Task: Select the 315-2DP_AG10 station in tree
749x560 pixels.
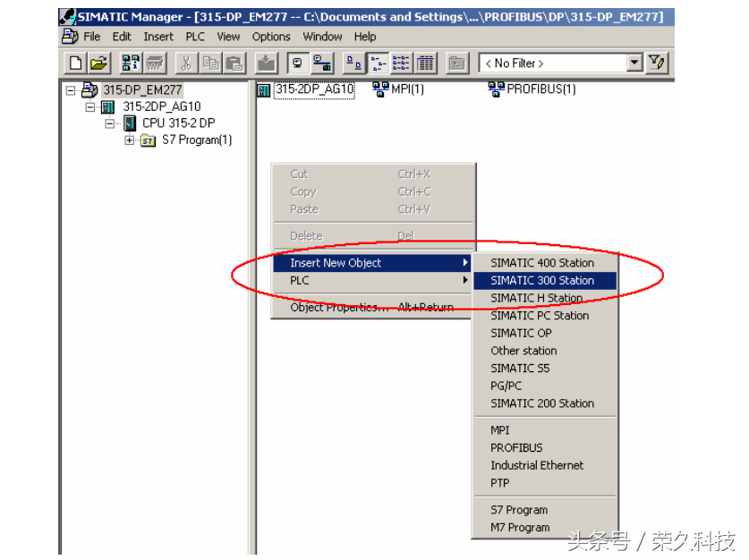Action: (x=161, y=106)
